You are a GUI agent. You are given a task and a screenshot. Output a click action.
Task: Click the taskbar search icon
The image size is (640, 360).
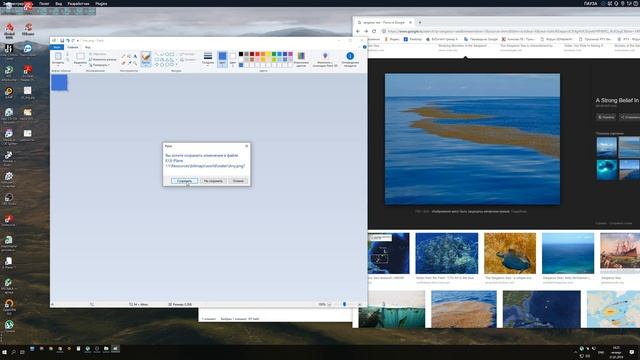(x=13, y=352)
